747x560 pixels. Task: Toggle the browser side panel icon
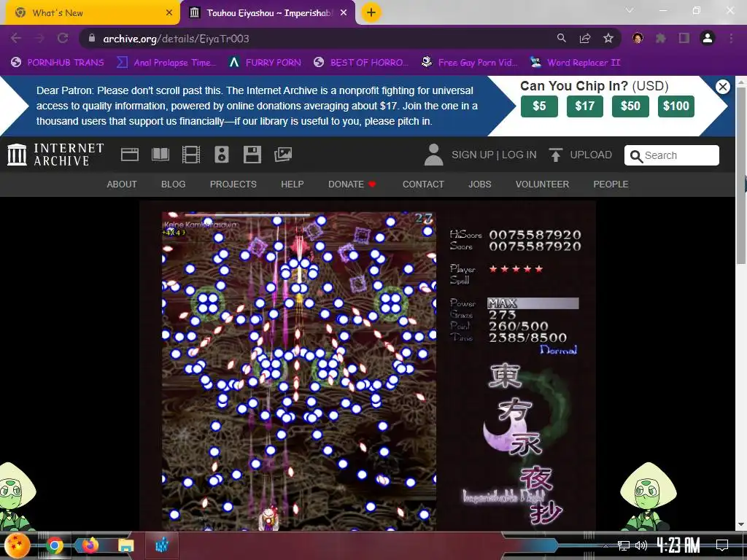tap(684, 38)
